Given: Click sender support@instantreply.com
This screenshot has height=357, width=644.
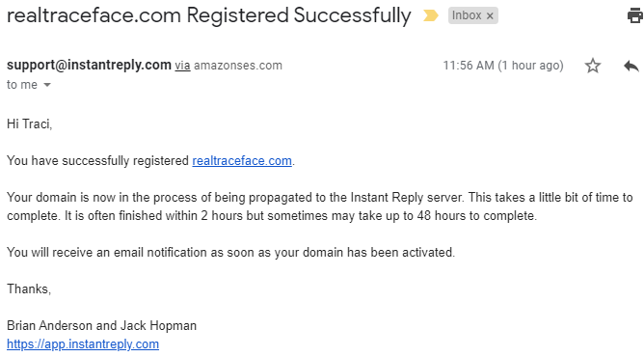Looking at the screenshot, I should point(89,65).
